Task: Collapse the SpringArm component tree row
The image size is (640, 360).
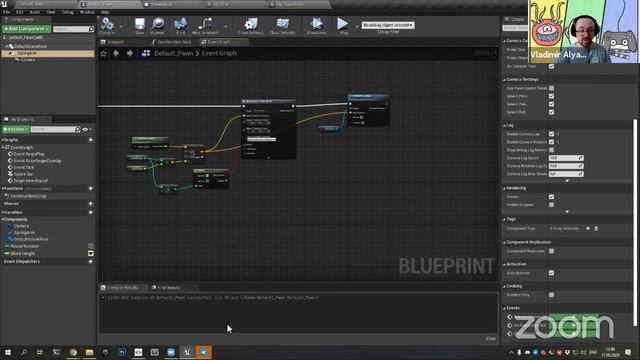Action: click(10, 53)
